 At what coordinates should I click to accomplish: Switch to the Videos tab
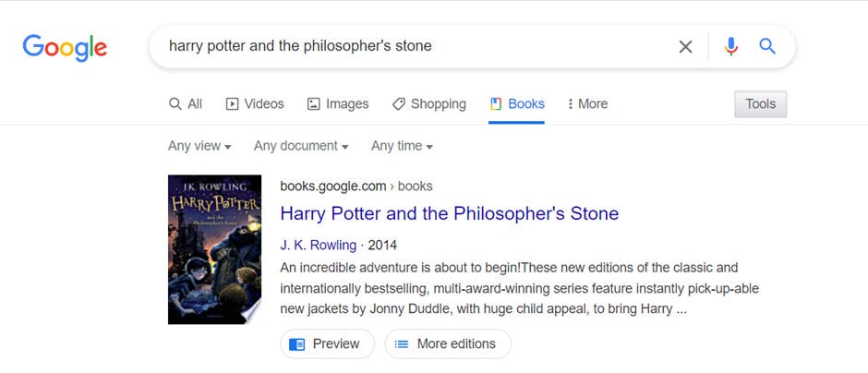(255, 104)
